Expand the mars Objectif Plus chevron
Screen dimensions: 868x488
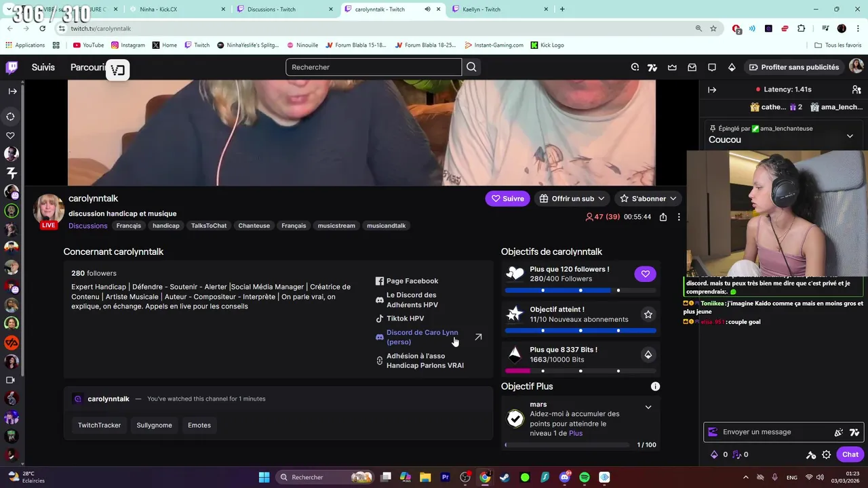pos(648,407)
